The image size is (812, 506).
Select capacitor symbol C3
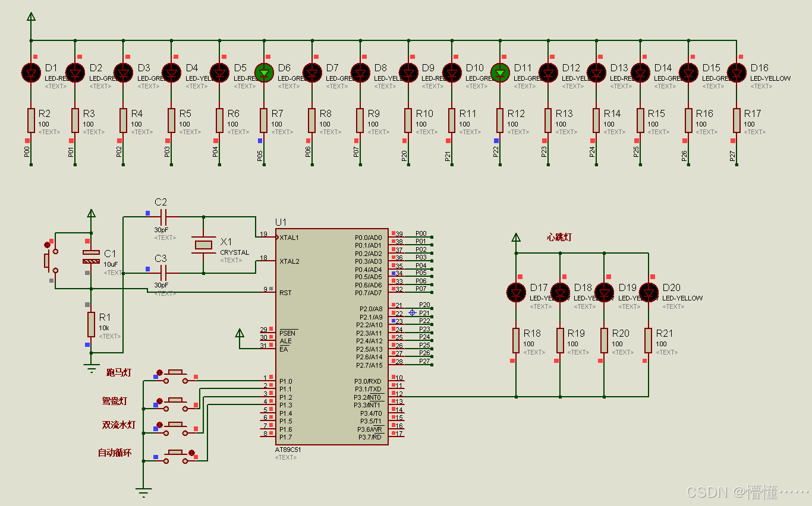(163, 273)
